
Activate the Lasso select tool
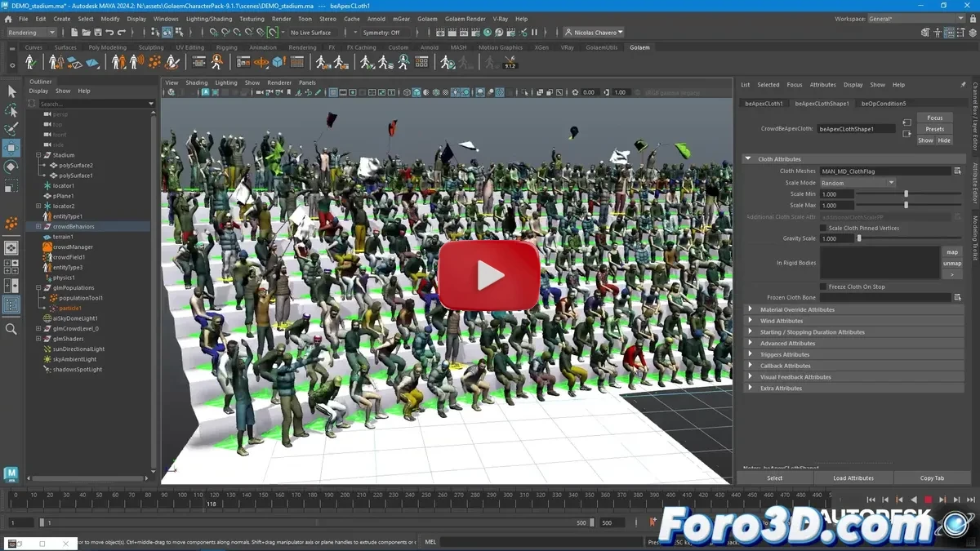point(11,110)
